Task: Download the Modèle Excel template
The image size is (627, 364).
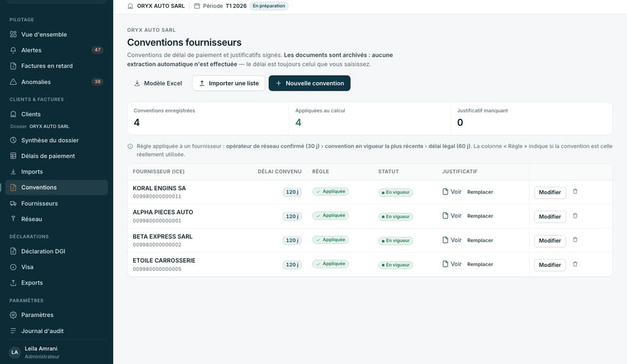Action: coord(158,83)
